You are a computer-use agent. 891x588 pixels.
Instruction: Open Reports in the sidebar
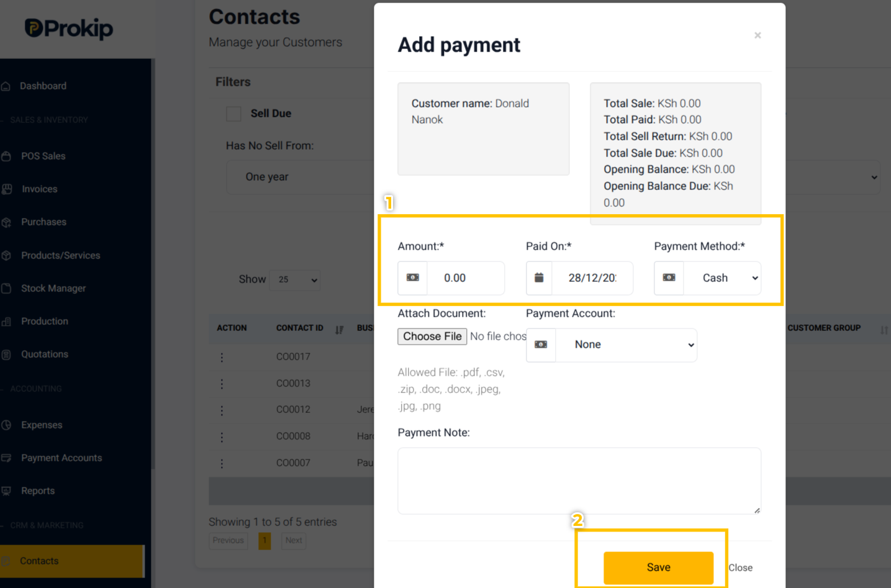[38, 491]
